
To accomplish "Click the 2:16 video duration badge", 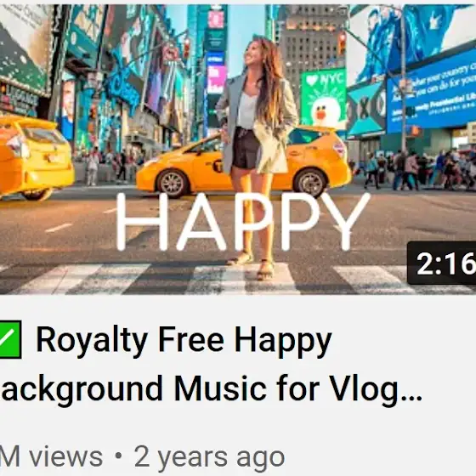I will [x=442, y=263].
